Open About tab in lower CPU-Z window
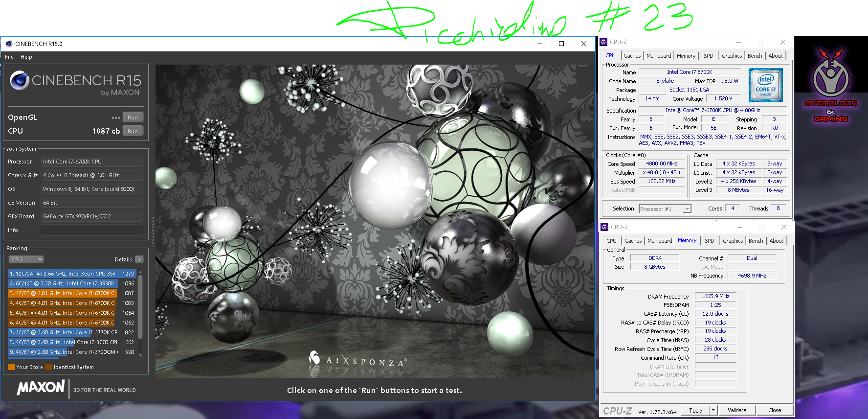Screen dimensions: 868x419 (x=777, y=241)
